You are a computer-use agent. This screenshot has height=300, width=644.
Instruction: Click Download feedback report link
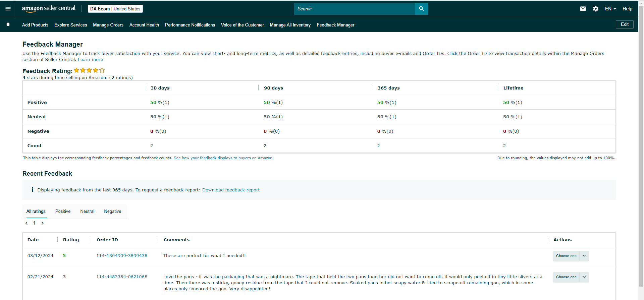point(231,190)
